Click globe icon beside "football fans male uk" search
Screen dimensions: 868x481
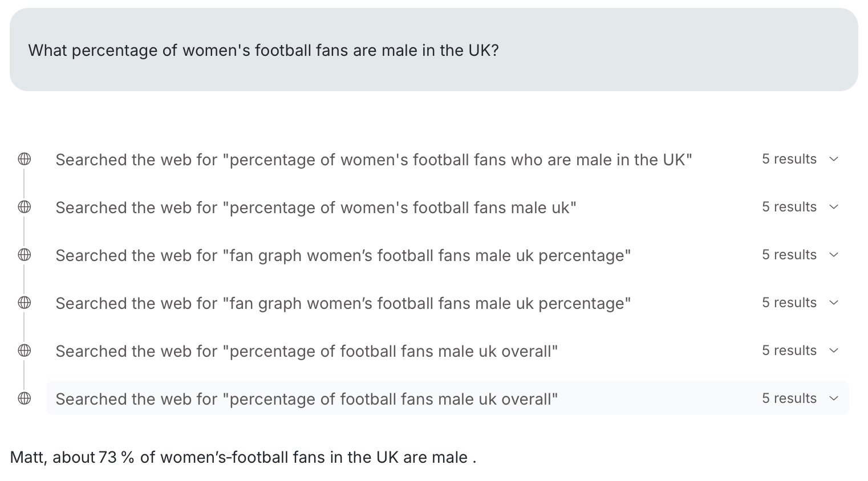pos(25,207)
